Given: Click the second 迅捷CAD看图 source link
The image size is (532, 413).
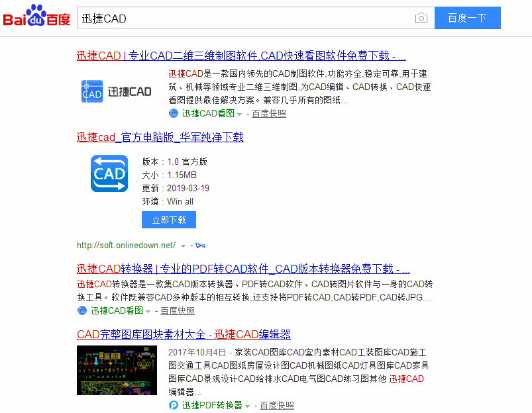Looking at the screenshot, I should click(x=117, y=310).
